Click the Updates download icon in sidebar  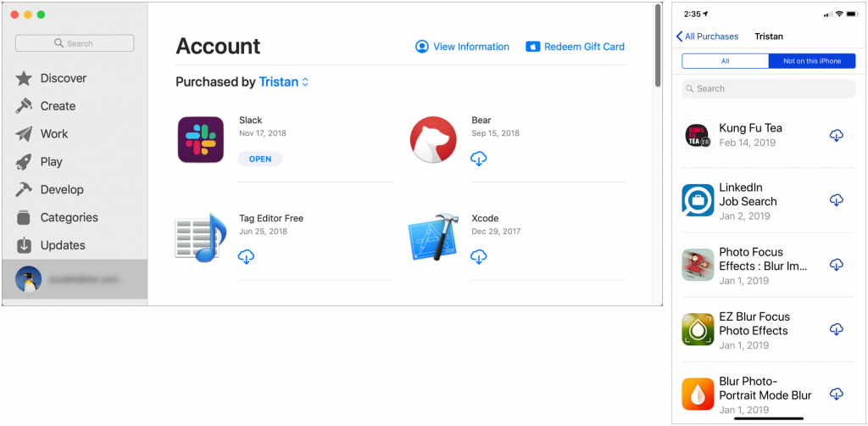(24, 245)
